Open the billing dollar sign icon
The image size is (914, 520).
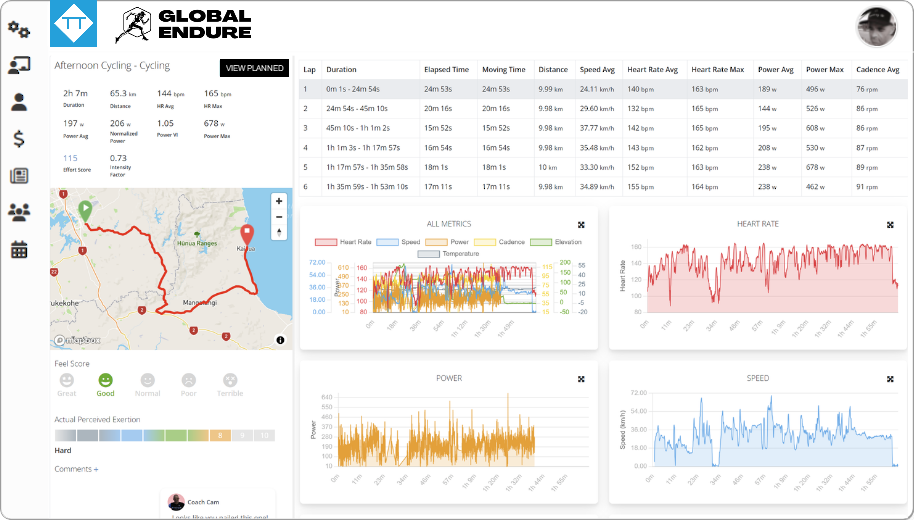pos(18,139)
